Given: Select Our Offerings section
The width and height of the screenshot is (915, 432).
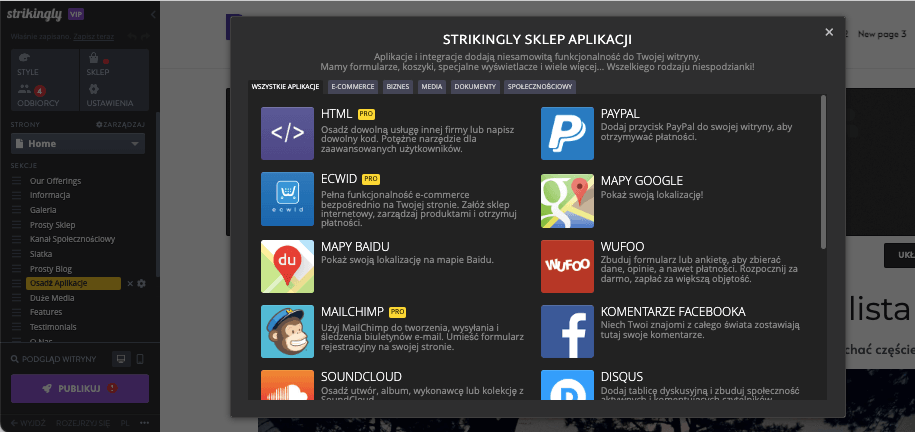Looking at the screenshot, I should [55, 181].
